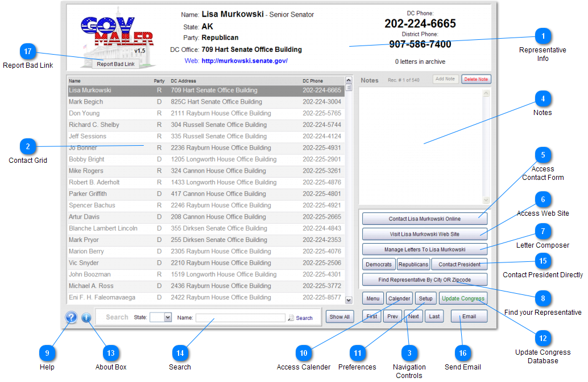This screenshot has height=382, width=588.
Task: Open the About Box info icon
Action: [86, 318]
